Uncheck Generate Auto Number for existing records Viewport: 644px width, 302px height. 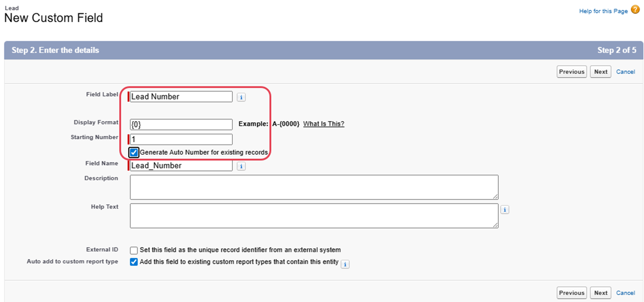134,152
